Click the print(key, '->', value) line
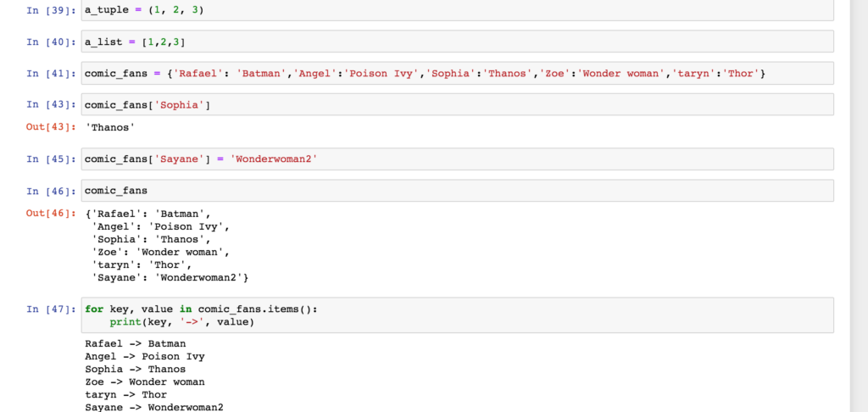Viewport: 868px width, 412px height. click(181, 322)
